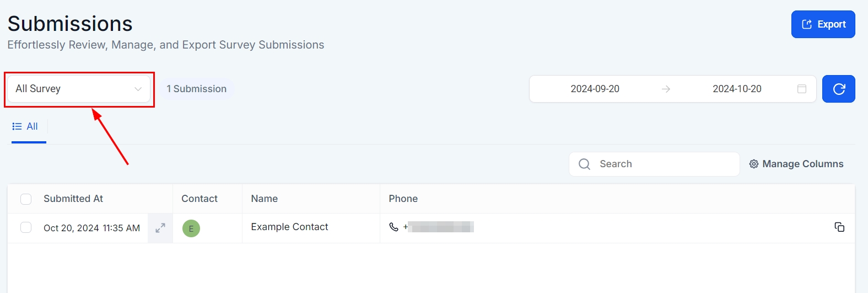Click the Submitted At column header
Image resolution: width=868 pixels, height=293 pixels.
(73, 199)
